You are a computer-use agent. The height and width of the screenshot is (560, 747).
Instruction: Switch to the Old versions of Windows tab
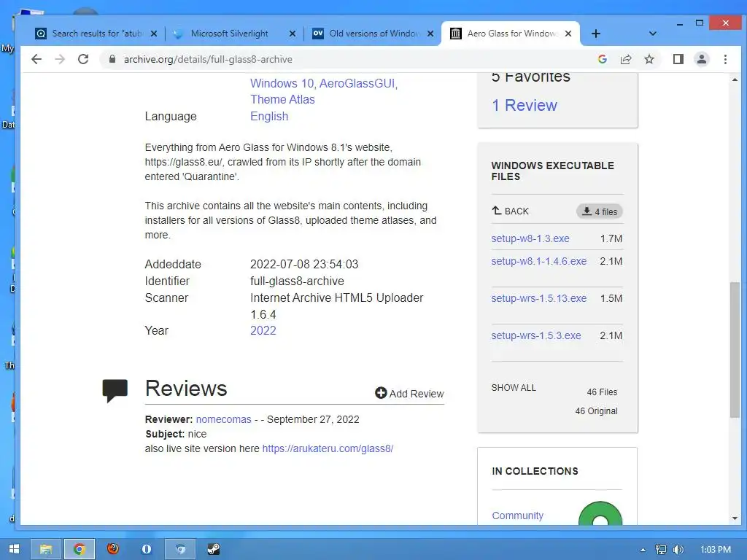pos(371,34)
